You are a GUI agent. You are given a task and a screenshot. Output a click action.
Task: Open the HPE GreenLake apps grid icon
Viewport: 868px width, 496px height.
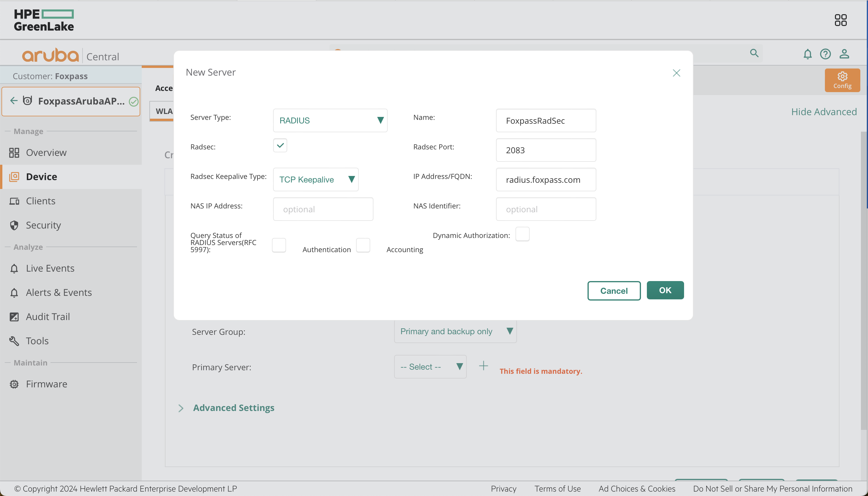tap(841, 20)
